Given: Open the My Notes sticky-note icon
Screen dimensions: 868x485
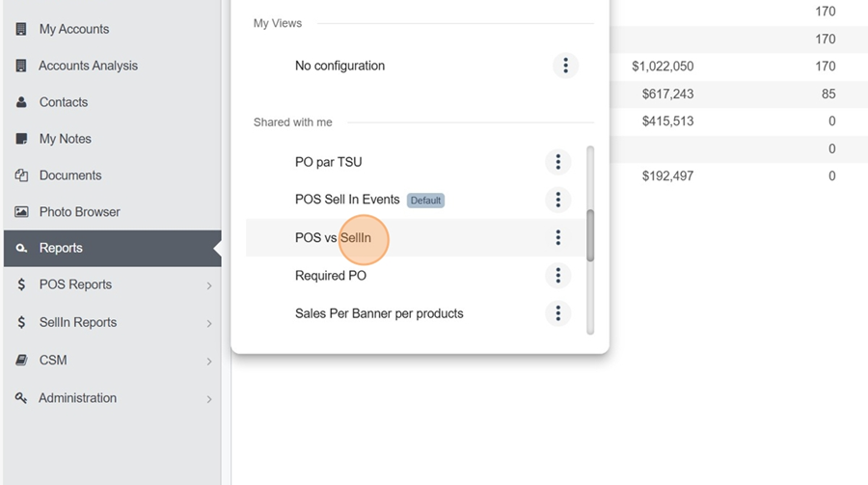Looking at the screenshot, I should tap(21, 139).
